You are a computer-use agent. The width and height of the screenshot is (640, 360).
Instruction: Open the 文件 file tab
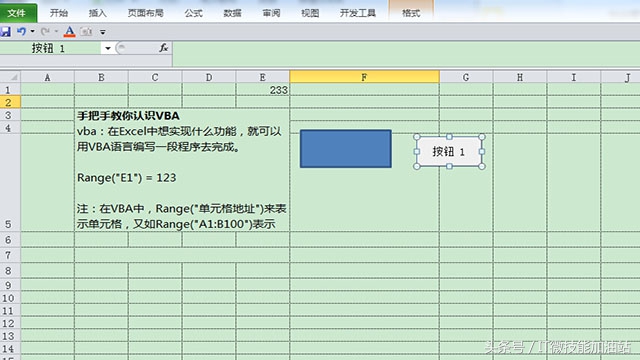[17, 13]
